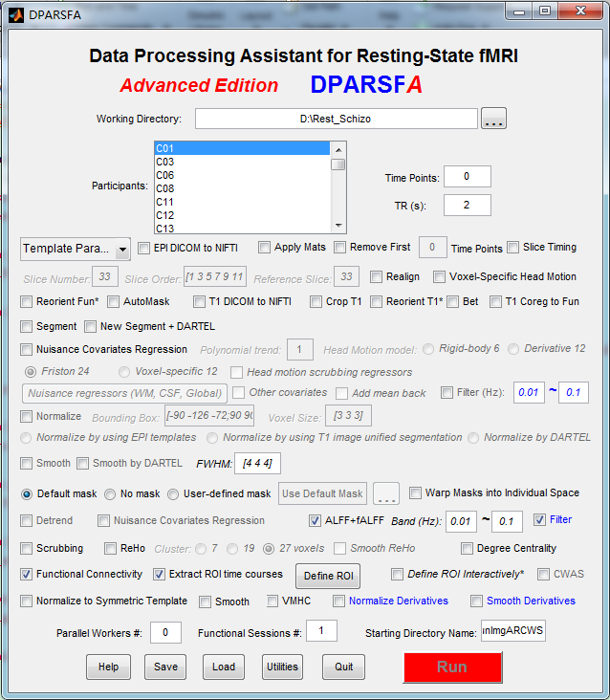Check Normalize to Symmetric Template

click(x=27, y=602)
